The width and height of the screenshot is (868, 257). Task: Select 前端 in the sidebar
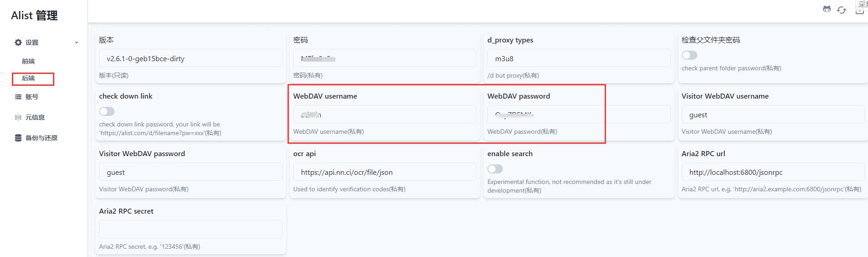28,61
